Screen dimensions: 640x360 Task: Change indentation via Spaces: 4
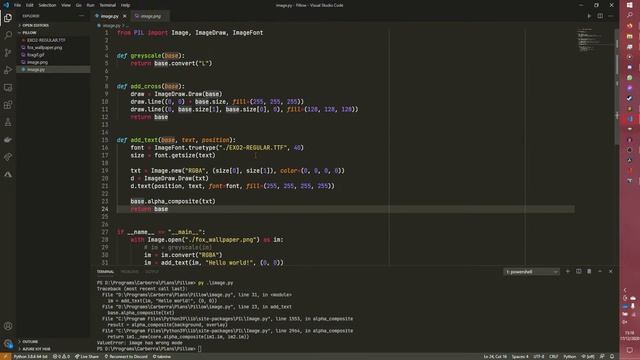coord(520,356)
